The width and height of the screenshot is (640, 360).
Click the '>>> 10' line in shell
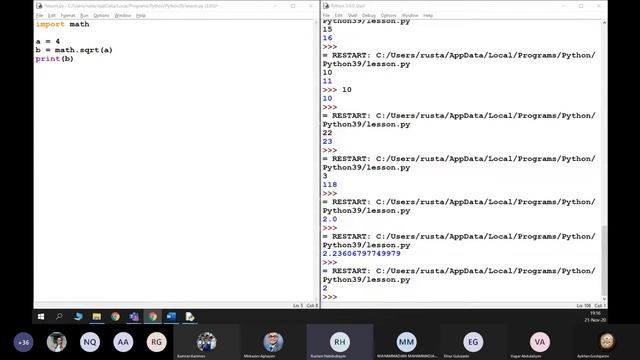[x=337, y=90]
